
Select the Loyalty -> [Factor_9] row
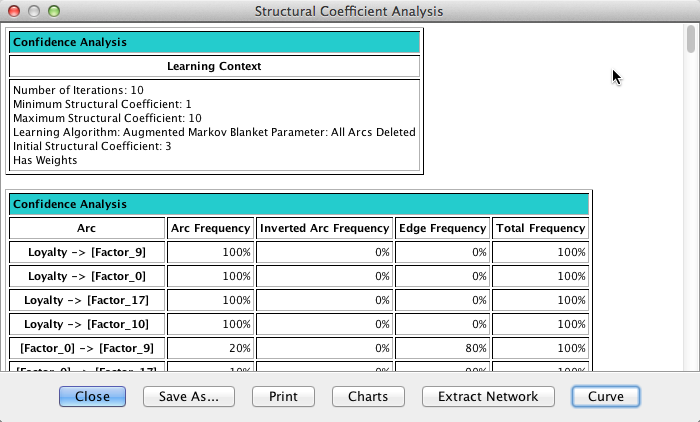pyautogui.click(x=299, y=252)
